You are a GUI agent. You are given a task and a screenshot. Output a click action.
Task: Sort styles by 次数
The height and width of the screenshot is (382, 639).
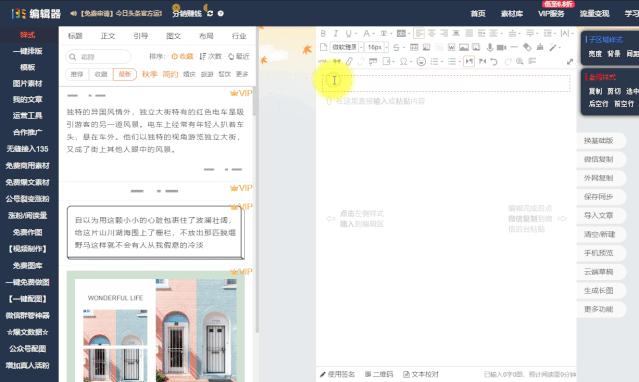tap(210, 56)
